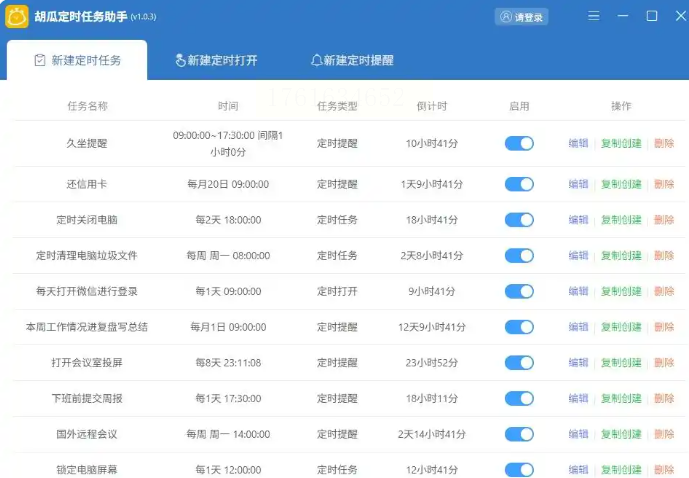Screen dimensions: 689x478
Task: Delete 每天打开微信进行登录 task
Action: click(x=664, y=291)
